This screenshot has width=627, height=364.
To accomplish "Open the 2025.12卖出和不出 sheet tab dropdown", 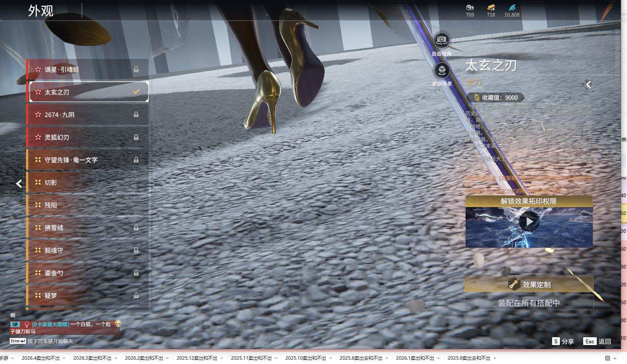I will coord(222,358).
